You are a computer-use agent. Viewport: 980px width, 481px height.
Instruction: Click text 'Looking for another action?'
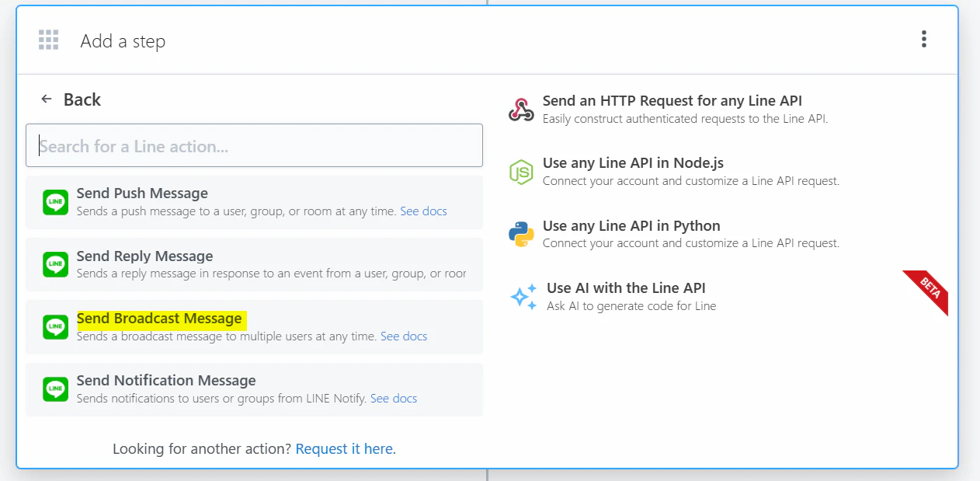coord(202,449)
